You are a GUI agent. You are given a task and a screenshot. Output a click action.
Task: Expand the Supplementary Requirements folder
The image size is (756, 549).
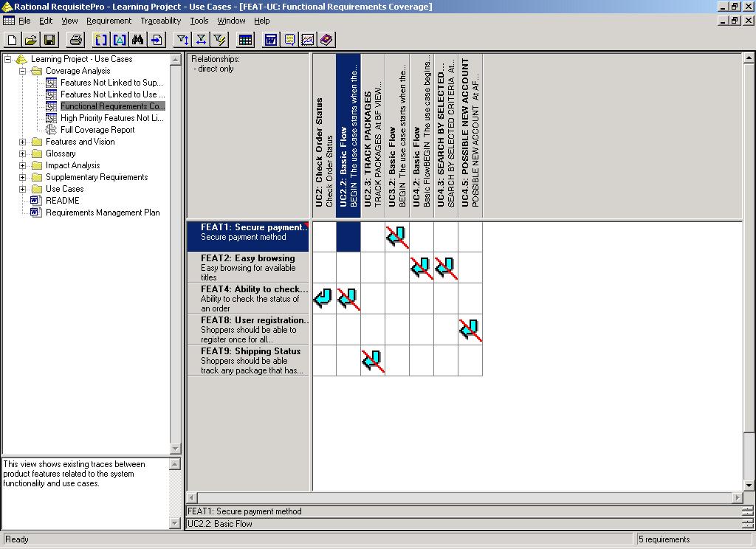pos(22,177)
